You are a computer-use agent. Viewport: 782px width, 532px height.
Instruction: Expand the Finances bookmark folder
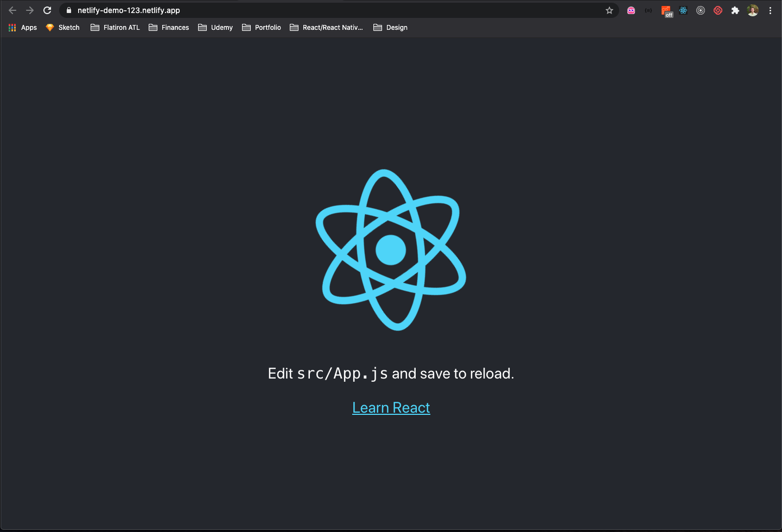[169, 28]
